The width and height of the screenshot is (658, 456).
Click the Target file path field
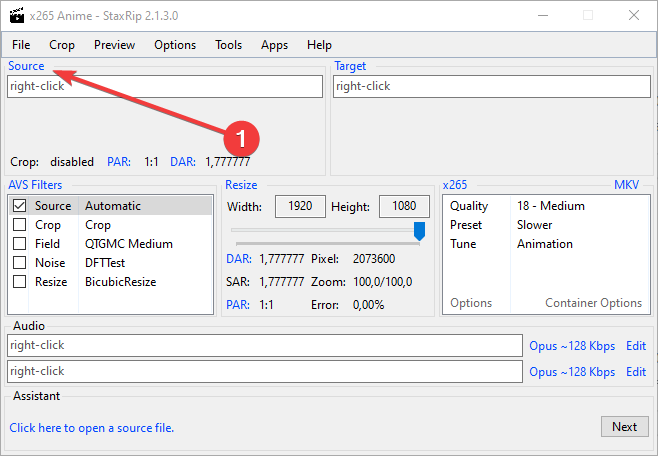(490, 87)
